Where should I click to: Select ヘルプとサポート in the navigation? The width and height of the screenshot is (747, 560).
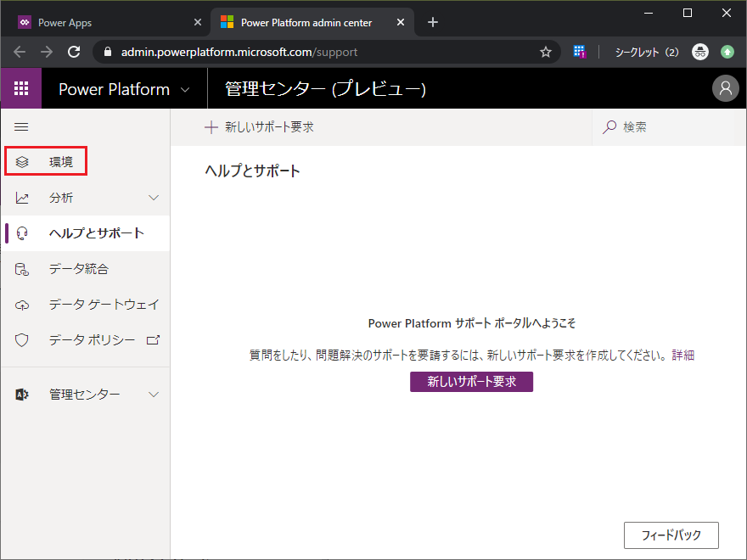click(x=86, y=233)
